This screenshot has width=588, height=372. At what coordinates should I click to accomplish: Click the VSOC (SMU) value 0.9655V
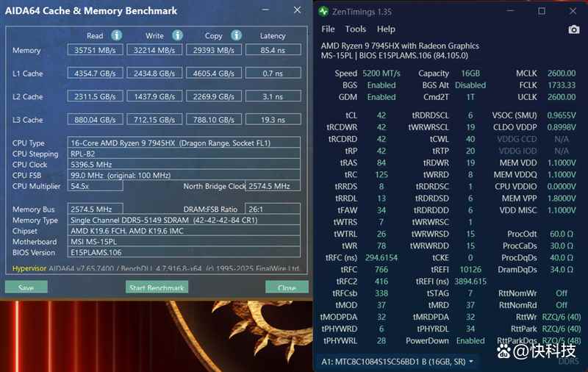(x=561, y=115)
